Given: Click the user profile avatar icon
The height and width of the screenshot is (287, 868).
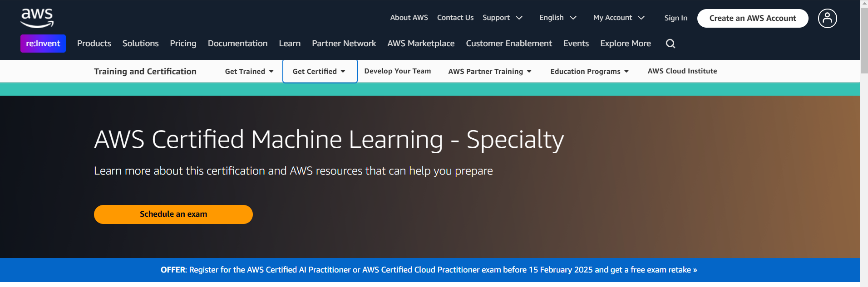Looking at the screenshot, I should coord(827,18).
